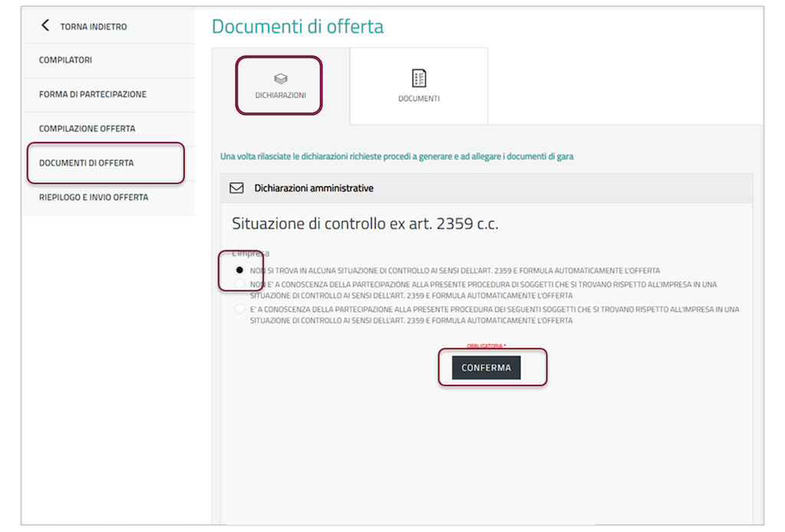Viewport: 785px width, 532px height.
Task: Navigate to Compilazione offerta step
Action: click(x=87, y=129)
